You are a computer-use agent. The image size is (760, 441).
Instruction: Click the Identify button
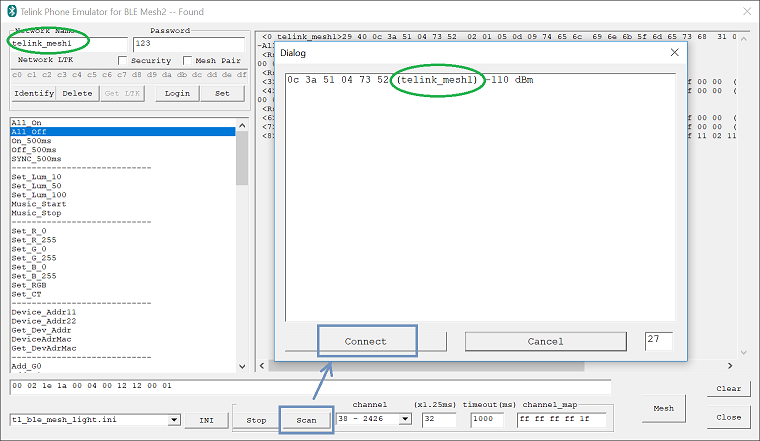pyautogui.click(x=34, y=93)
